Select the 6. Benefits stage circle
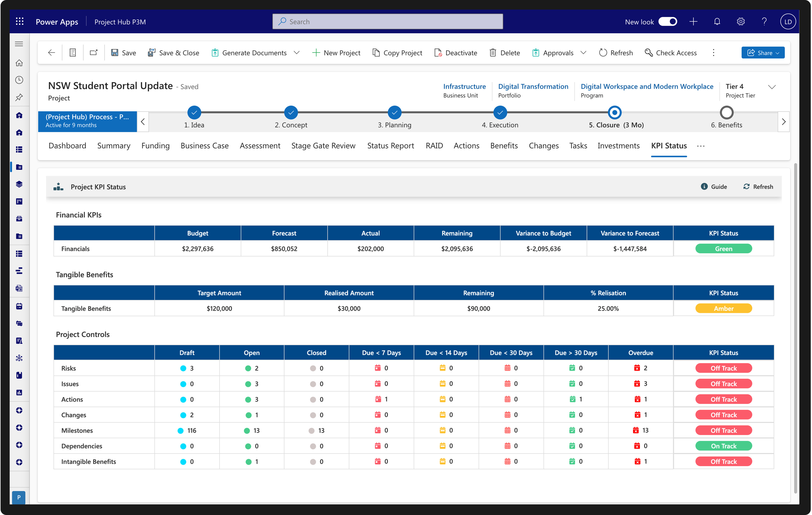The height and width of the screenshot is (515, 812). [726, 112]
